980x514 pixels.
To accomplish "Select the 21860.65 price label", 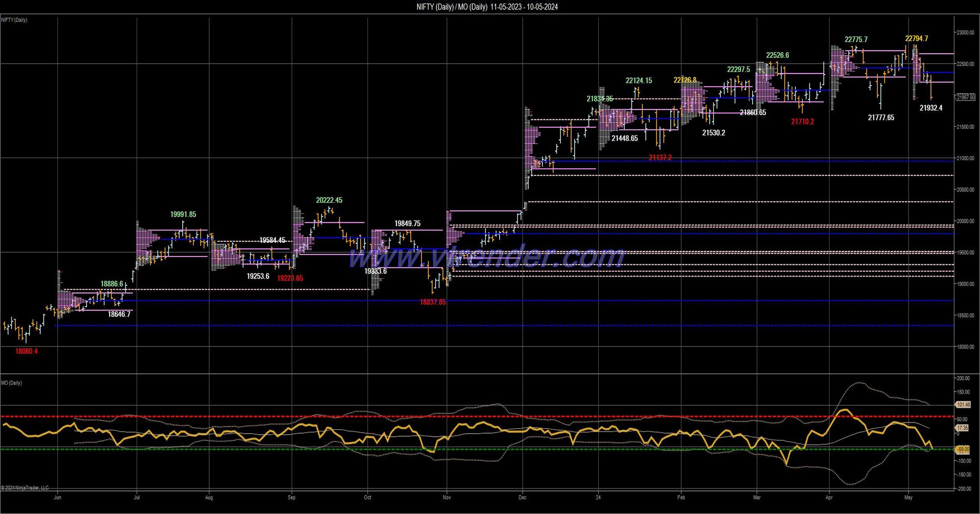I will (753, 112).
